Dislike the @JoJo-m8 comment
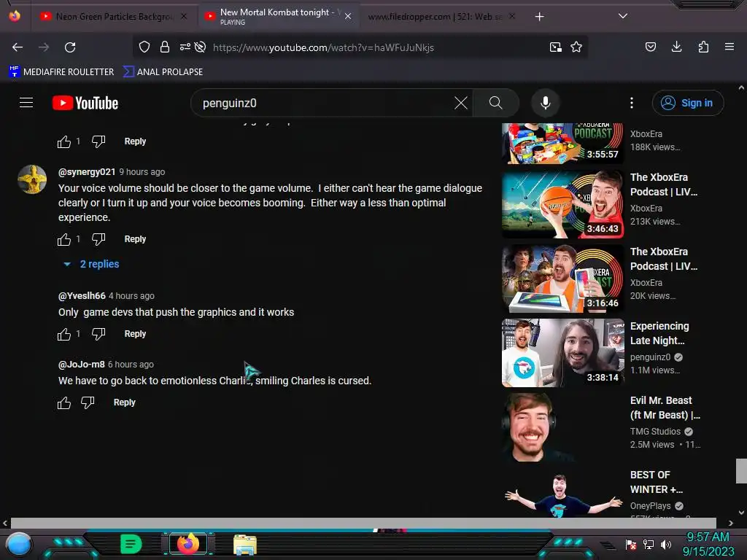The image size is (747, 560). pos(88,402)
